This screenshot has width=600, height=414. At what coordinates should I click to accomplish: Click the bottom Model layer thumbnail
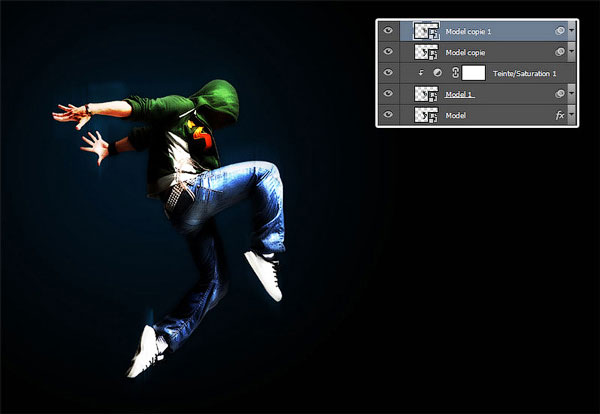point(426,115)
